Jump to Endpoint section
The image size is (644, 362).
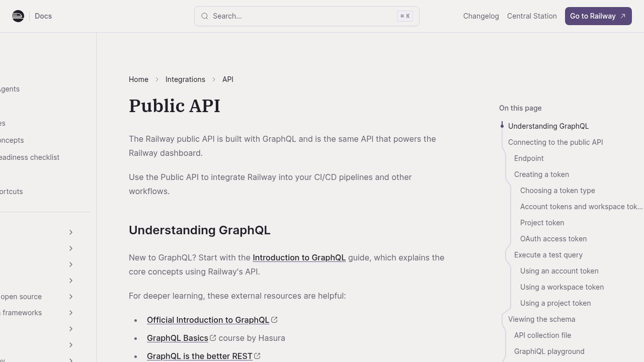click(529, 158)
